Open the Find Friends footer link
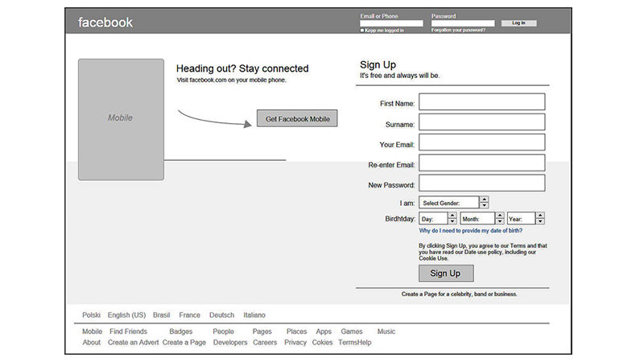This screenshot has width=644, height=362. 128,331
